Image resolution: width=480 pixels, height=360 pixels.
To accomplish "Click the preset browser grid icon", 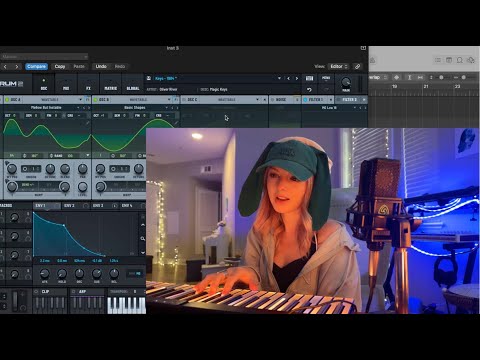I will coord(310,78).
